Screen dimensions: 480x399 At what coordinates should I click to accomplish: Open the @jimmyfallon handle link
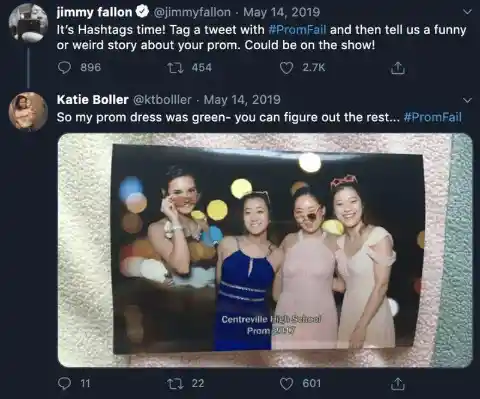point(192,12)
